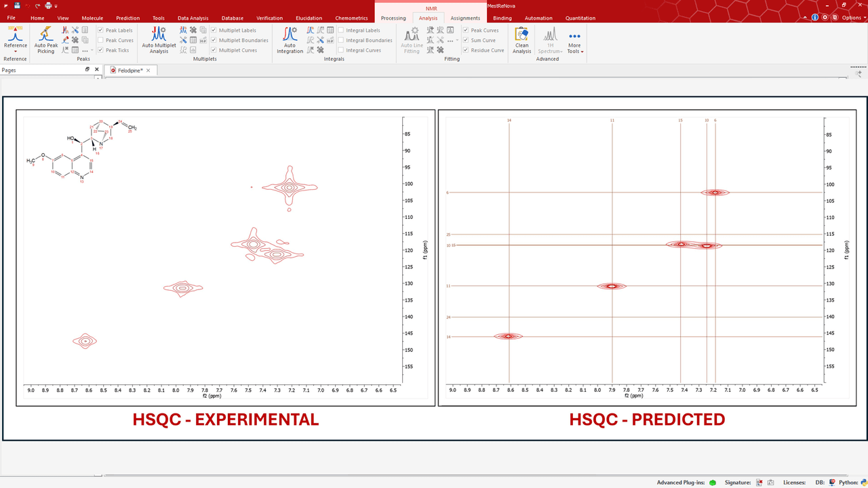868x488 pixels.
Task: Close the Felodipine document tab
Action: [149, 70]
